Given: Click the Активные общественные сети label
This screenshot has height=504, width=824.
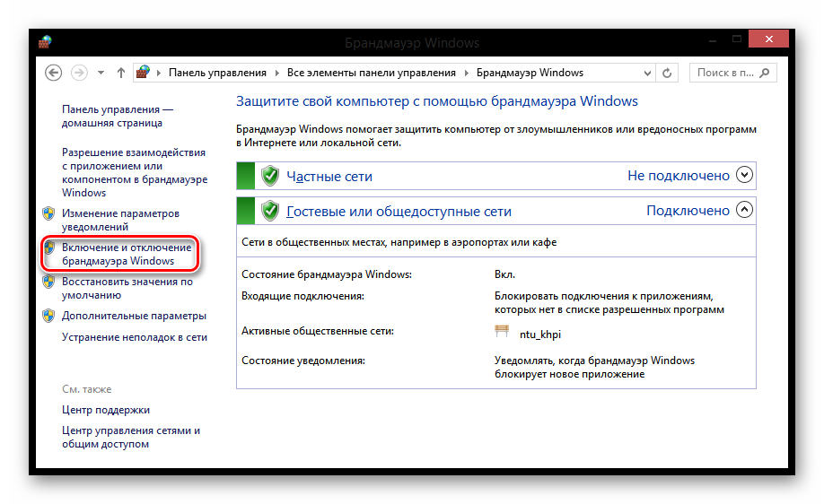Looking at the screenshot, I should point(318,331).
